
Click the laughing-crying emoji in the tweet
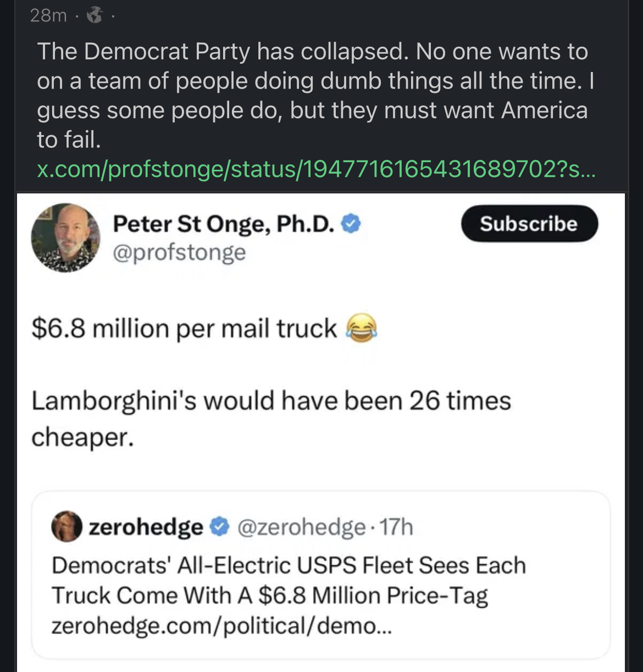(361, 328)
